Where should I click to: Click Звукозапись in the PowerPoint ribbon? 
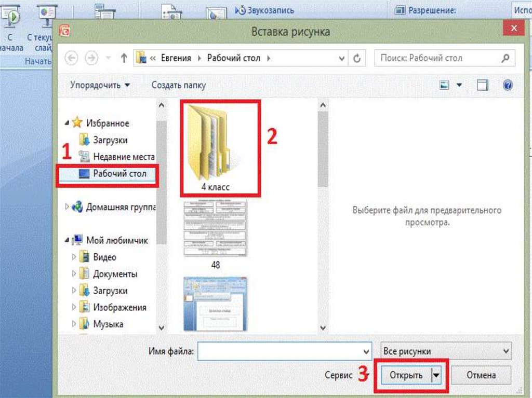tap(265, 10)
